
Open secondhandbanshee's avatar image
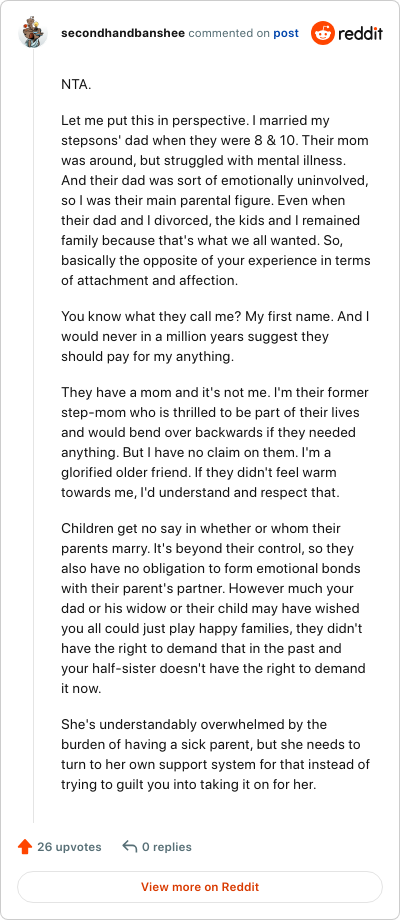click(33, 32)
